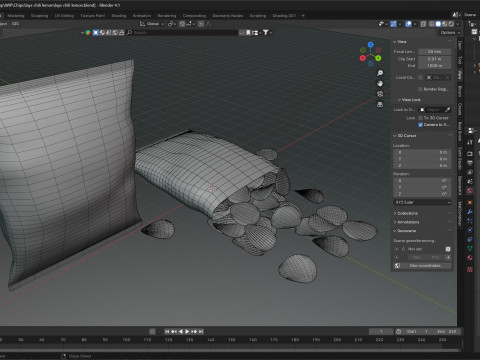The image size is (480, 360).
Task: Open the outliner filter funnel icon
Action: click(266, 32)
